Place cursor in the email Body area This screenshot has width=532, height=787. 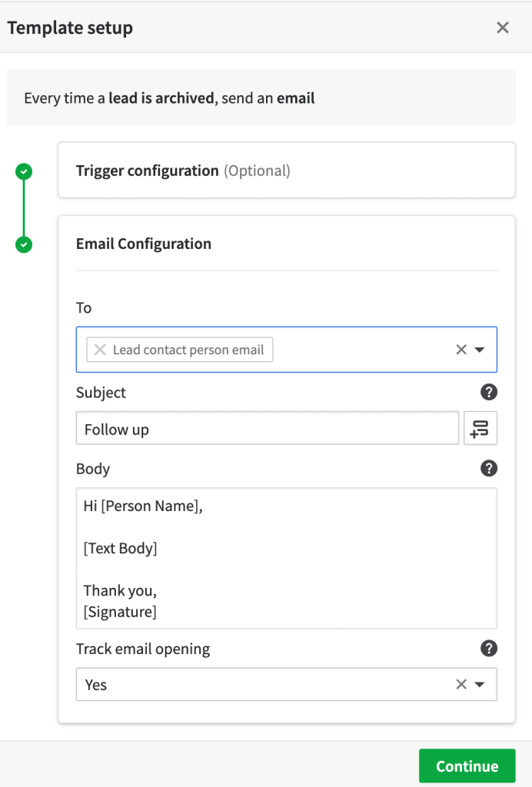pos(284,557)
